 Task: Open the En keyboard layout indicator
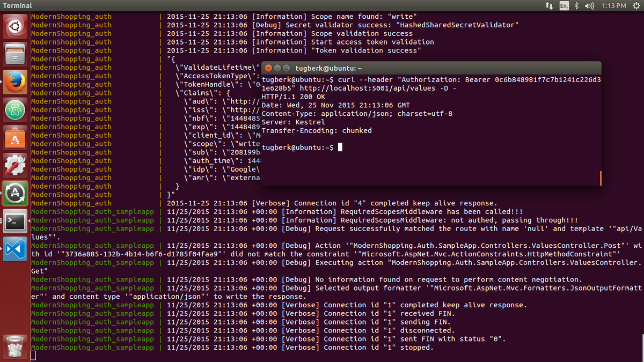[564, 5]
